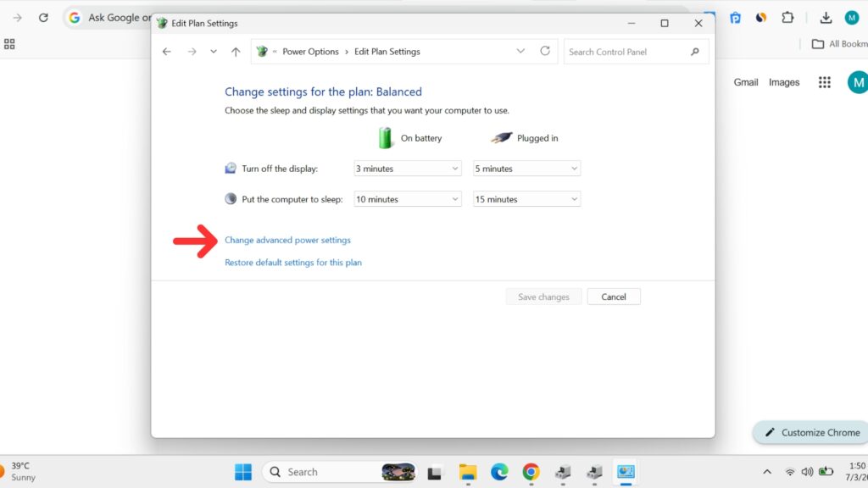Click the Control Panel search magnifier icon
The image size is (868, 488).
(695, 52)
